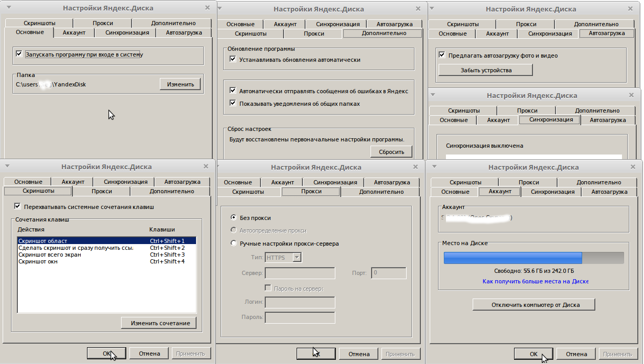
Task: Select 'Автоопределение прокси' radio button
Action: click(x=234, y=230)
